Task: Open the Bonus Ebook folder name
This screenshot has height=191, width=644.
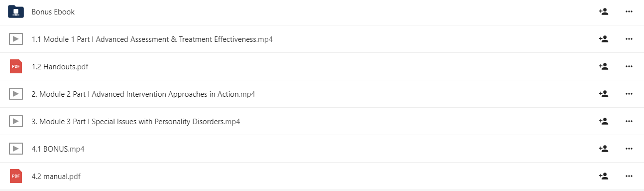Action: tap(53, 11)
